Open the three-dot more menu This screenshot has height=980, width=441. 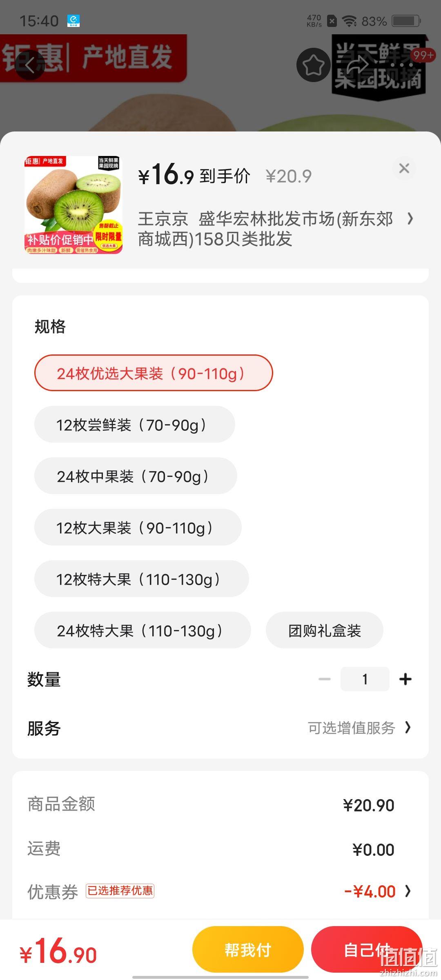coord(402,65)
